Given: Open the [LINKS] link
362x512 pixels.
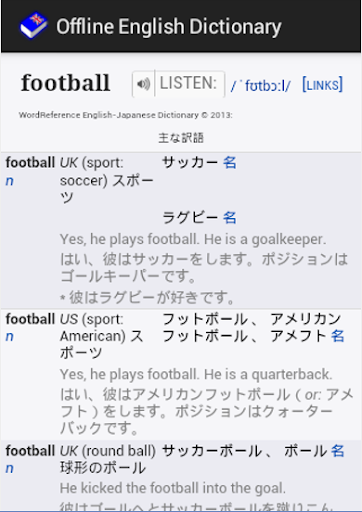Looking at the screenshot, I should pos(322,85).
